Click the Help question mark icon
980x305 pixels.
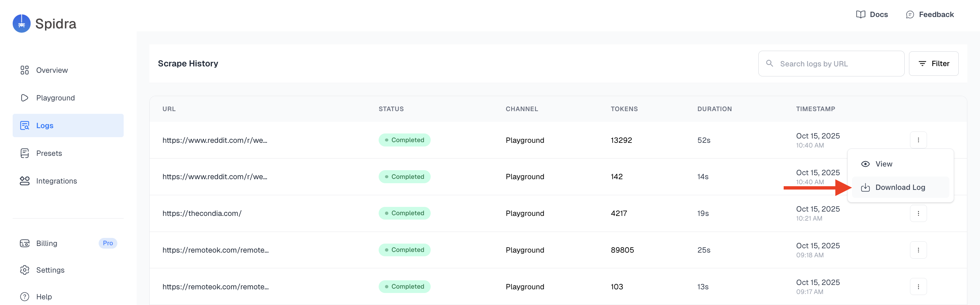[x=24, y=297]
